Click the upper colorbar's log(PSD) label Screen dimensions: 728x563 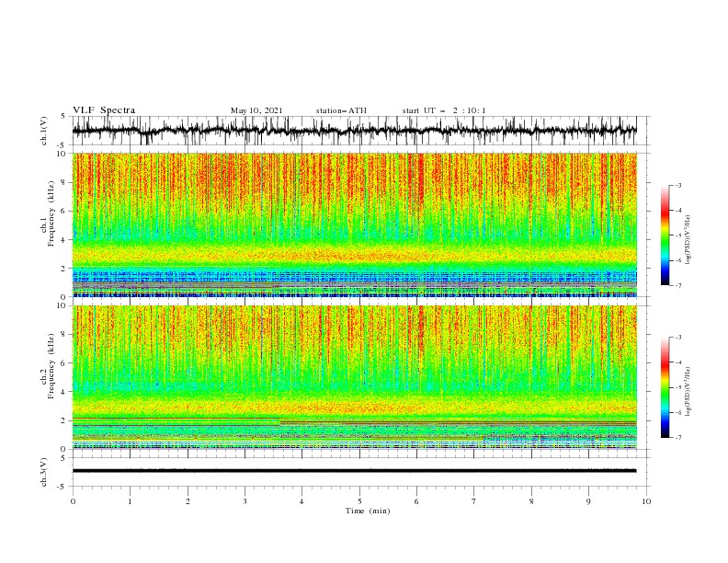point(688,240)
